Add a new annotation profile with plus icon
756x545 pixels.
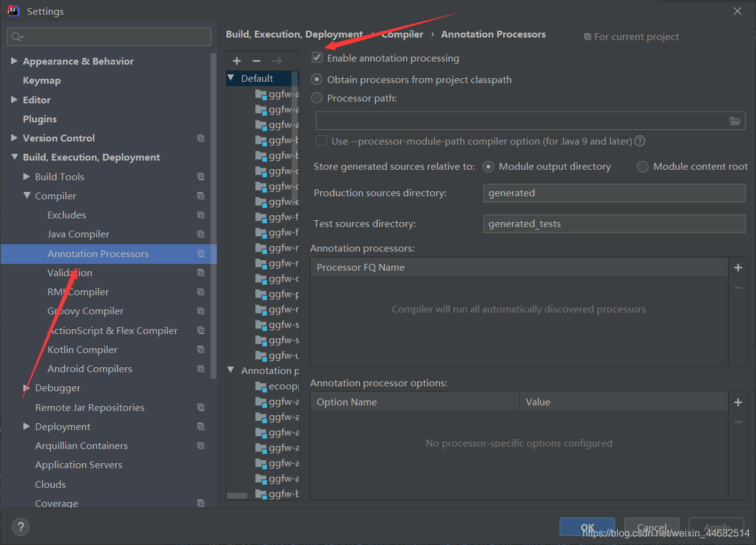click(237, 61)
